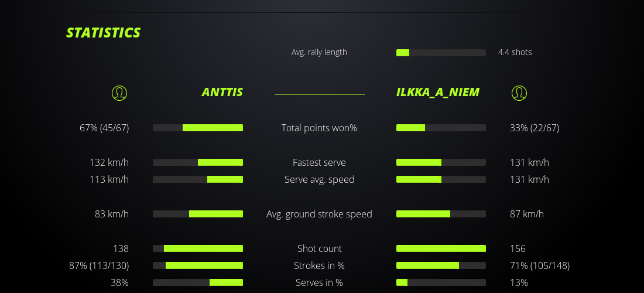Click ILKKA_A_NIEM total points won bar
The width and height of the screenshot is (644, 293).
[441, 128]
